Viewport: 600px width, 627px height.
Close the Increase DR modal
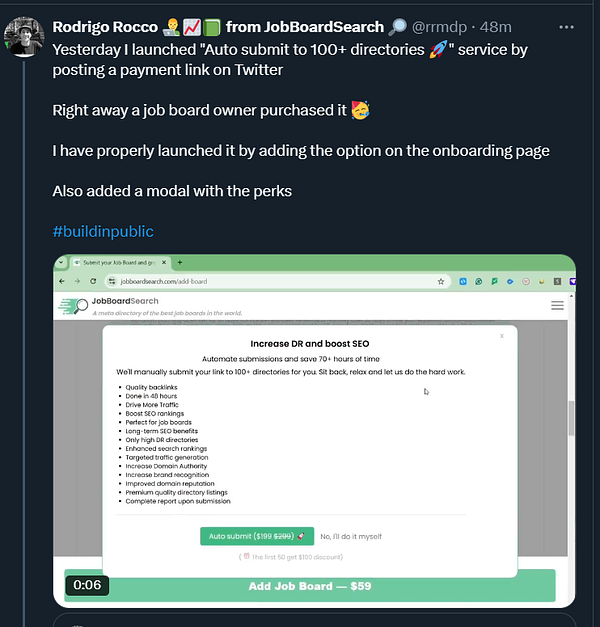point(501,337)
